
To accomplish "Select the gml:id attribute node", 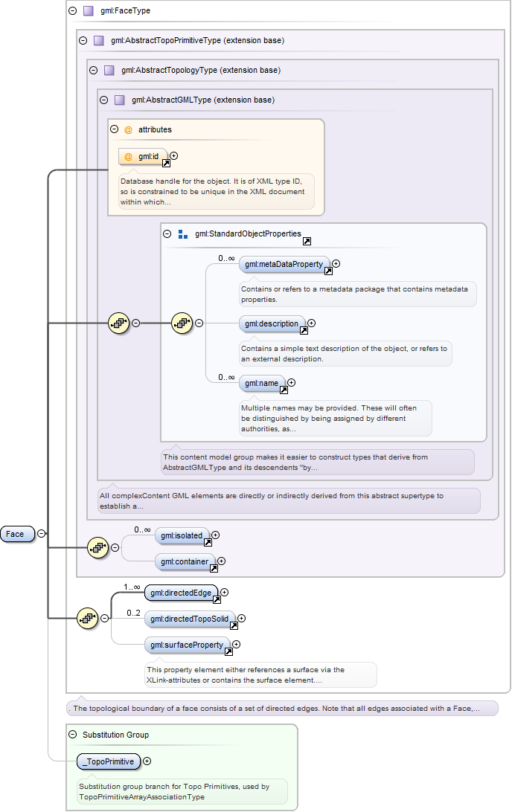I will [x=143, y=156].
